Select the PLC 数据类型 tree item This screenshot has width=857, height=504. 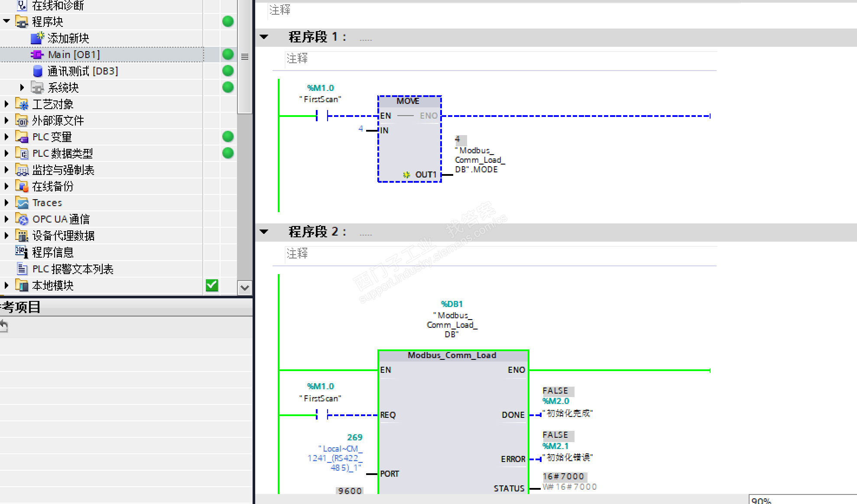[62, 153]
